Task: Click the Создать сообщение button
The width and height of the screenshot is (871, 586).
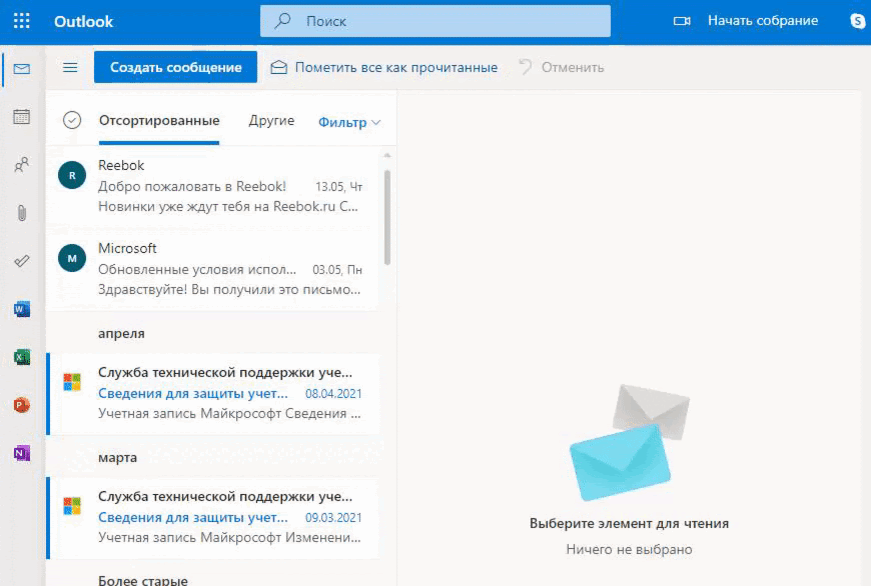Action: 176,67
